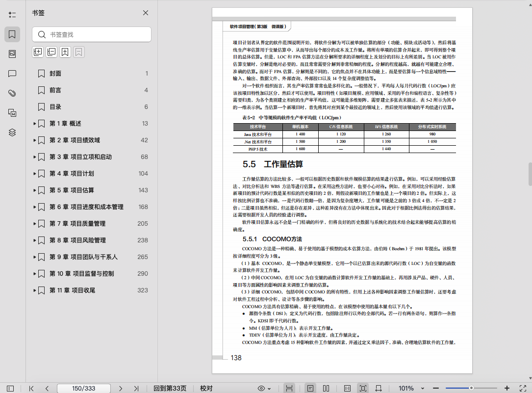This screenshot has width=532, height=393.
Task: Expand the 第 5 章 项目估算 bookmark
Action: 35,190
